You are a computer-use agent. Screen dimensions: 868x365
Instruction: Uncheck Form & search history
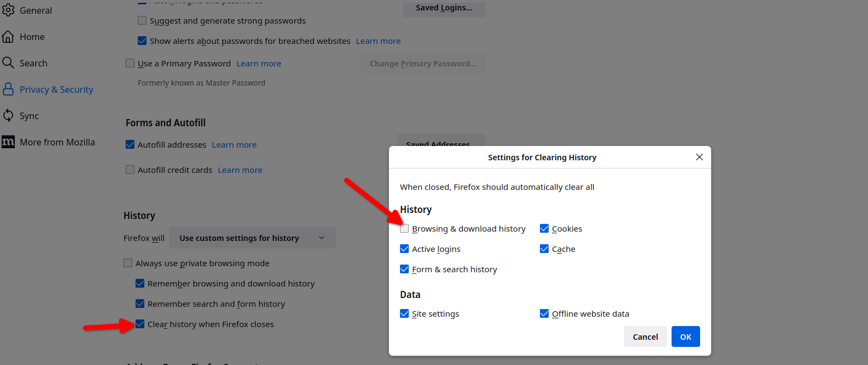(x=404, y=269)
